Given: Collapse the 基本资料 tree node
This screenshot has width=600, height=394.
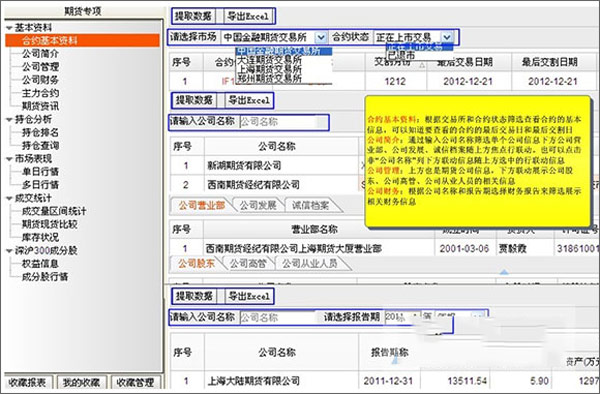Looking at the screenshot, I should pyautogui.click(x=9, y=28).
